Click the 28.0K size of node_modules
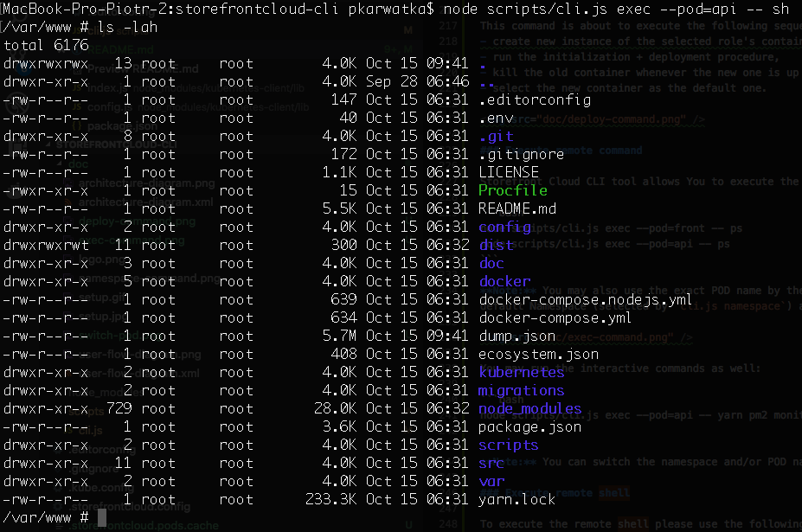 (x=335, y=408)
